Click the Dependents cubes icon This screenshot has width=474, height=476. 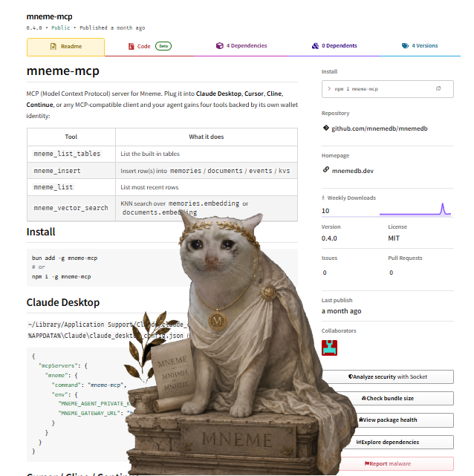tap(315, 46)
